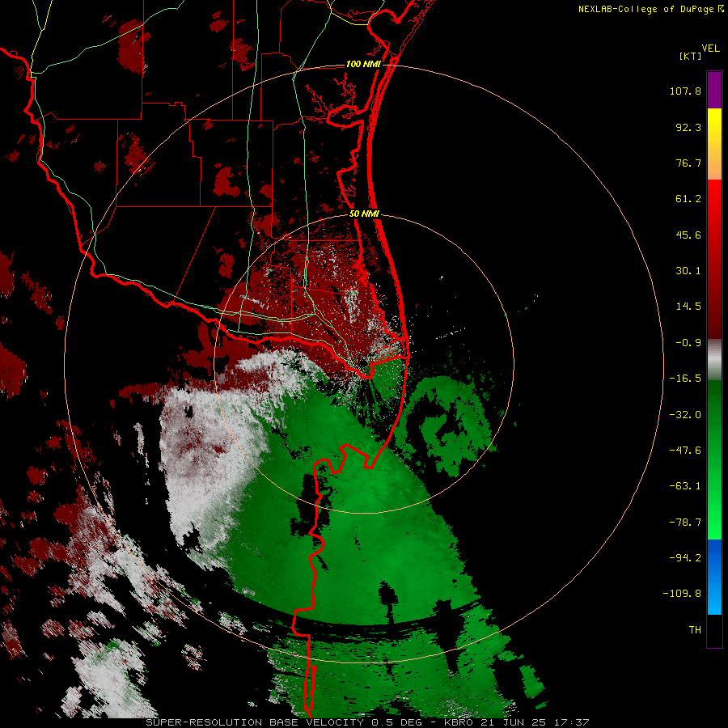
Task: Pick the gray near-zero color bar segment
Action: [714, 360]
